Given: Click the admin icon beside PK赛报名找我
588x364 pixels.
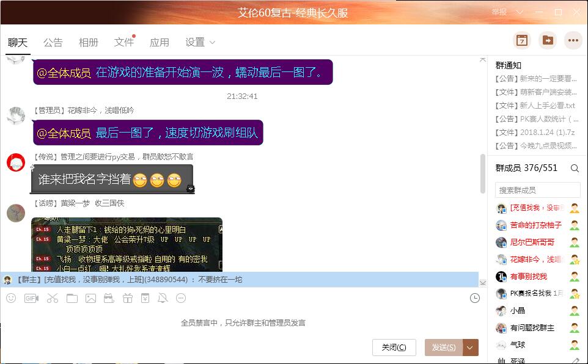Looking at the screenshot, I should coord(575,294).
